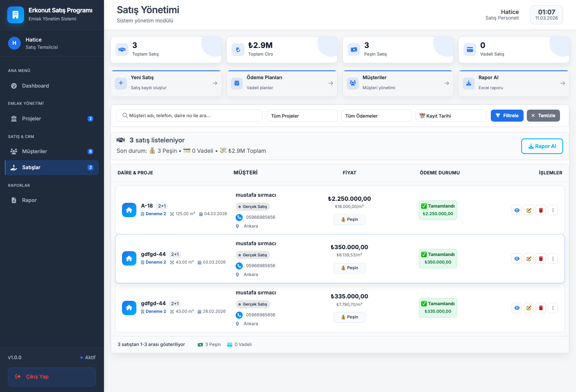Open Dashboard from the sidebar menu
Viewport: 576px width, 392px height.
tap(35, 86)
